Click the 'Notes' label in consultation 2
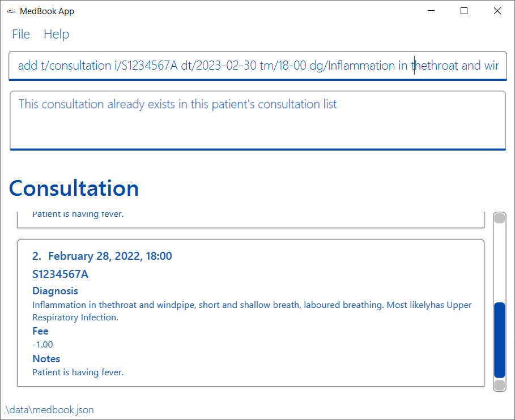The image size is (515, 420). [46, 359]
